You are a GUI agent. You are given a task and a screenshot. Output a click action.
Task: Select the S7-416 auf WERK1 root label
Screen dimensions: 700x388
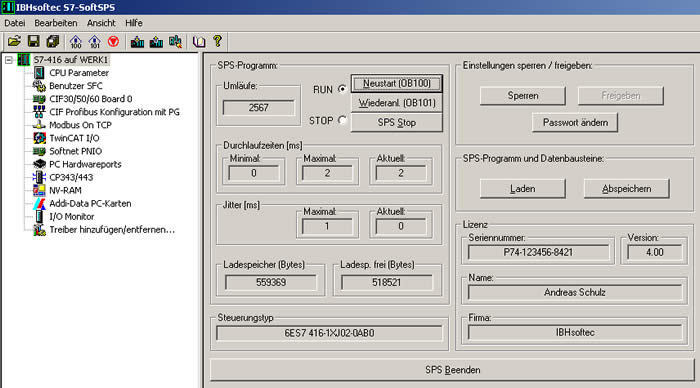71,60
